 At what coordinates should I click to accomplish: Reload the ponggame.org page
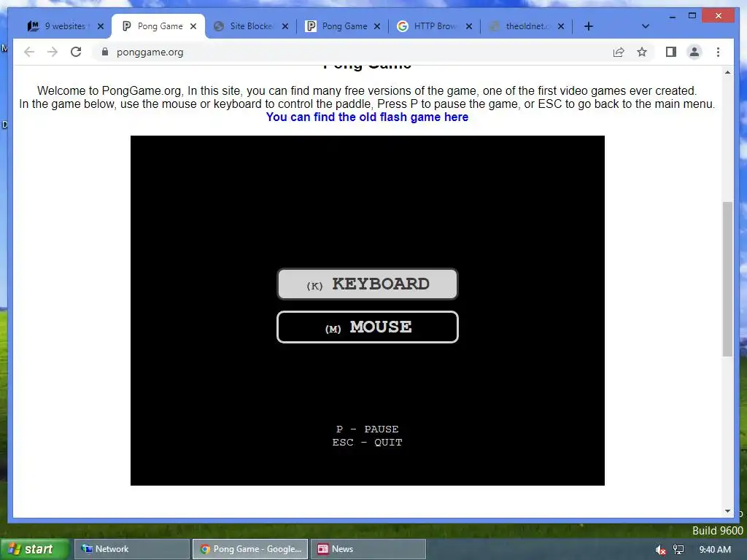pyautogui.click(x=76, y=52)
